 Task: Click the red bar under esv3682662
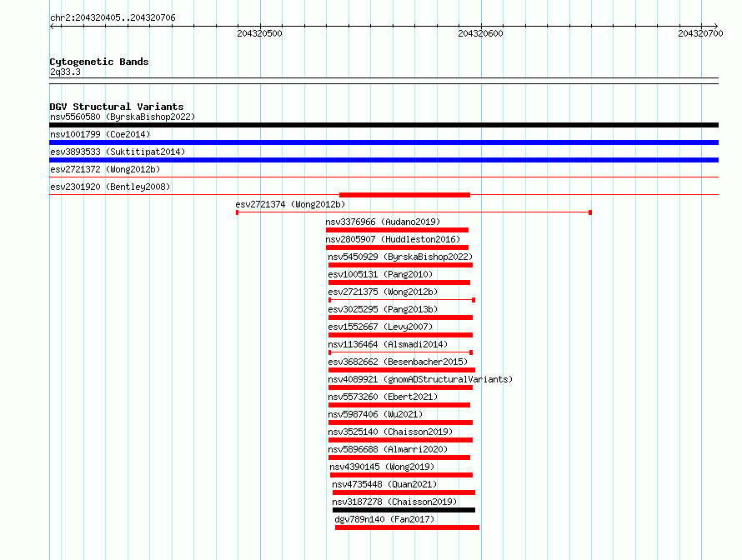(402, 370)
